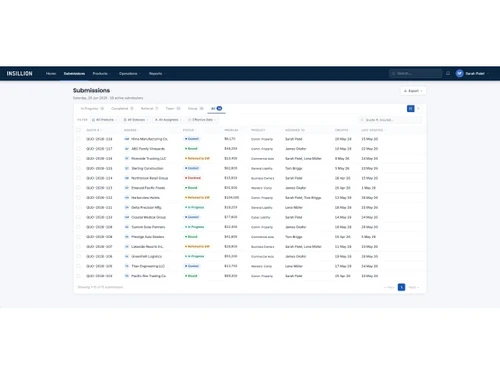Viewport: 500px width, 375px height.
Task: Open the All Products filter dropdown
Action: pyautogui.click(x=104, y=120)
